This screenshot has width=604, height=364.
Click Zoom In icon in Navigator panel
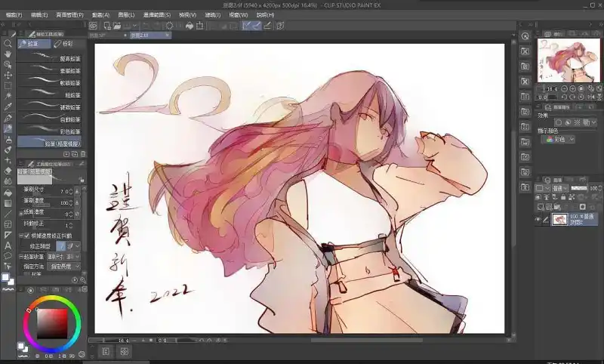(x=572, y=88)
